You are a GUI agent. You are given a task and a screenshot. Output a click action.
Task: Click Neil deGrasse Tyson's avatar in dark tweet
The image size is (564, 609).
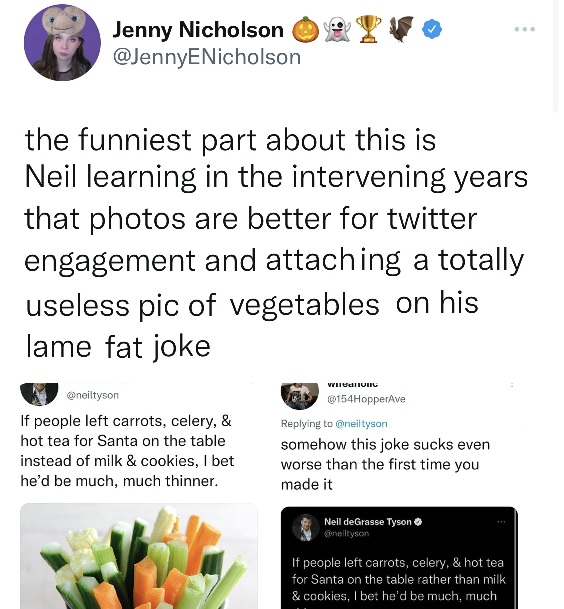pos(305,527)
